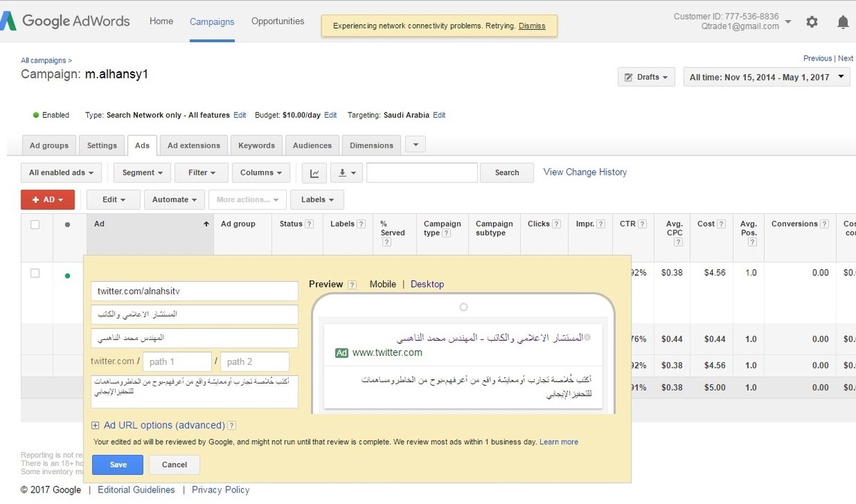Click the notifications bell icon
The width and height of the screenshot is (856, 504).
(x=842, y=21)
